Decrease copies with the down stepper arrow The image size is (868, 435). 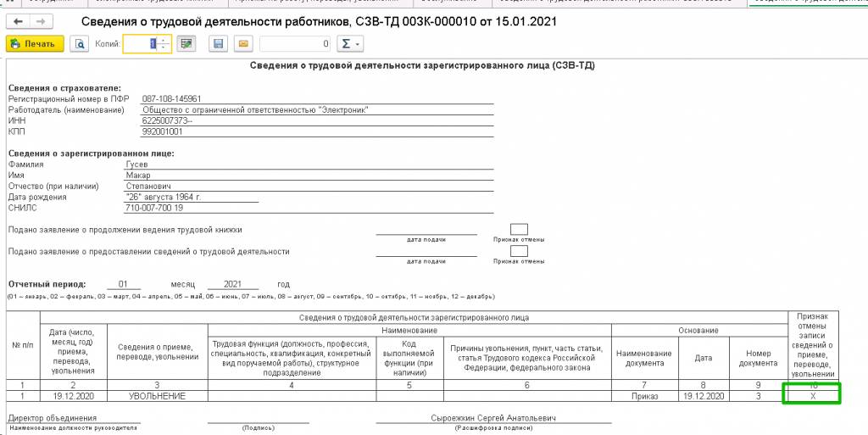click(164, 47)
